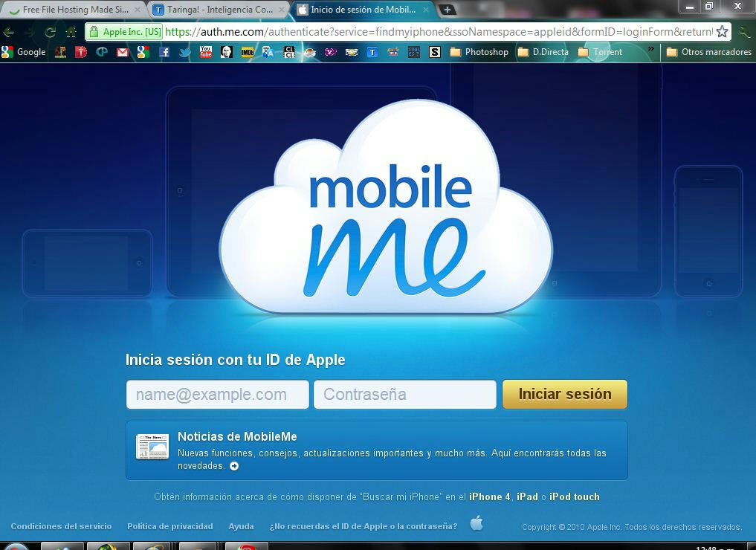Viewport: 756px width, 550px height.
Task: Close the Inicio de sesión de MobileMe tab
Action: click(x=426, y=10)
